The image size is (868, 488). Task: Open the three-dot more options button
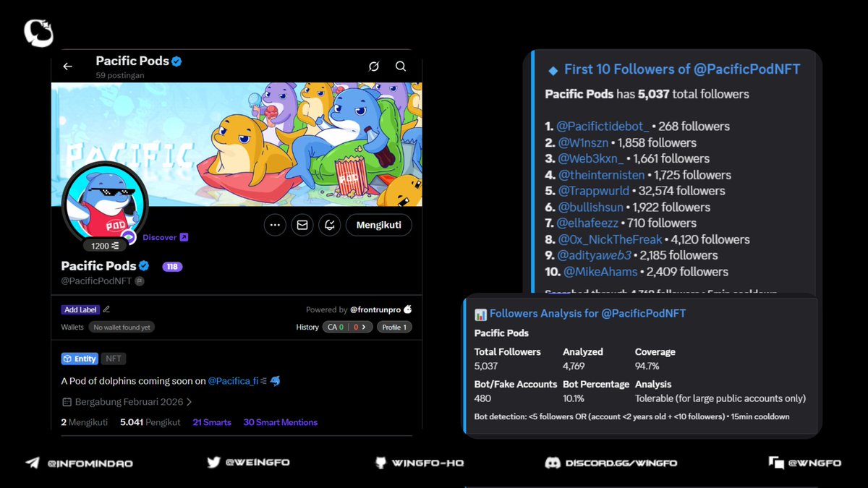click(275, 225)
